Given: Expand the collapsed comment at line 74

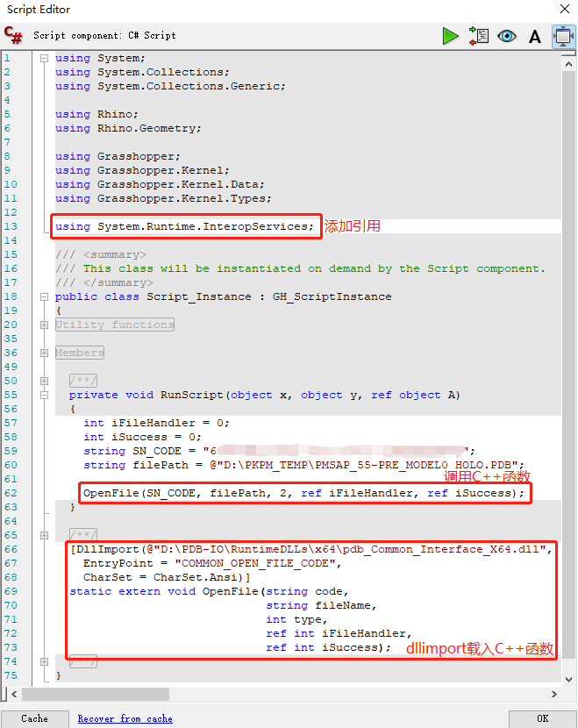Looking at the screenshot, I should tap(44, 661).
